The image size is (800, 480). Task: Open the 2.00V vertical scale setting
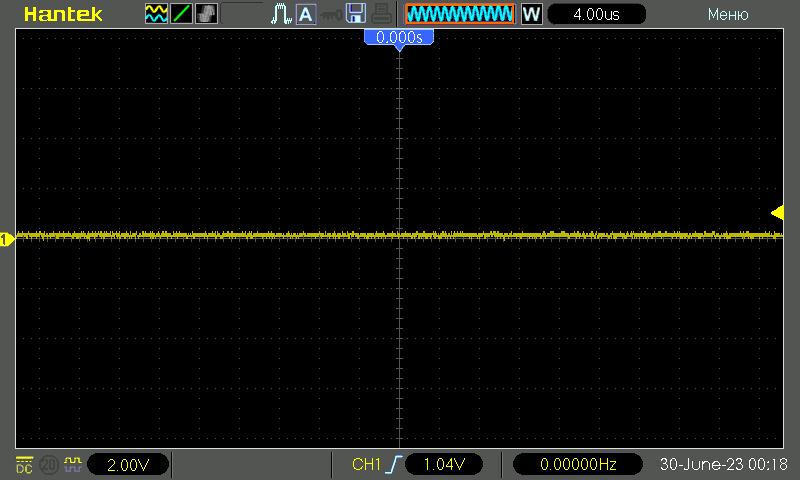[x=127, y=465]
